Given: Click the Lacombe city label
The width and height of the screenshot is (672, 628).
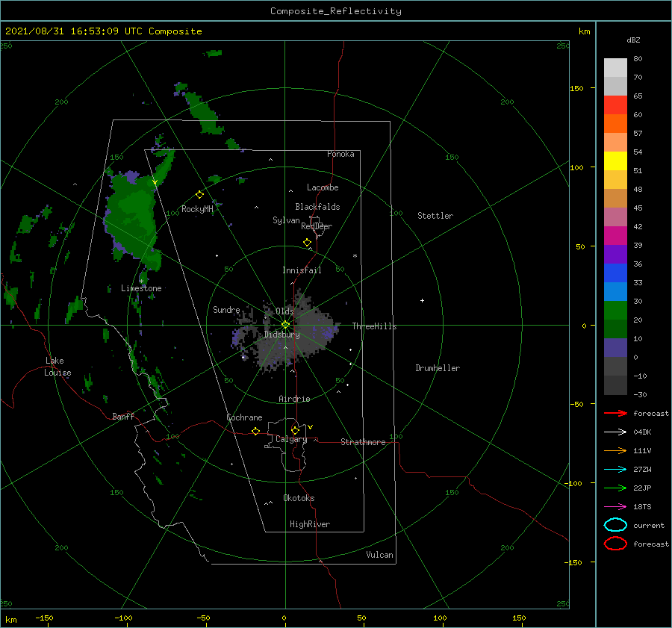Looking at the screenshot, I should 323,187.
